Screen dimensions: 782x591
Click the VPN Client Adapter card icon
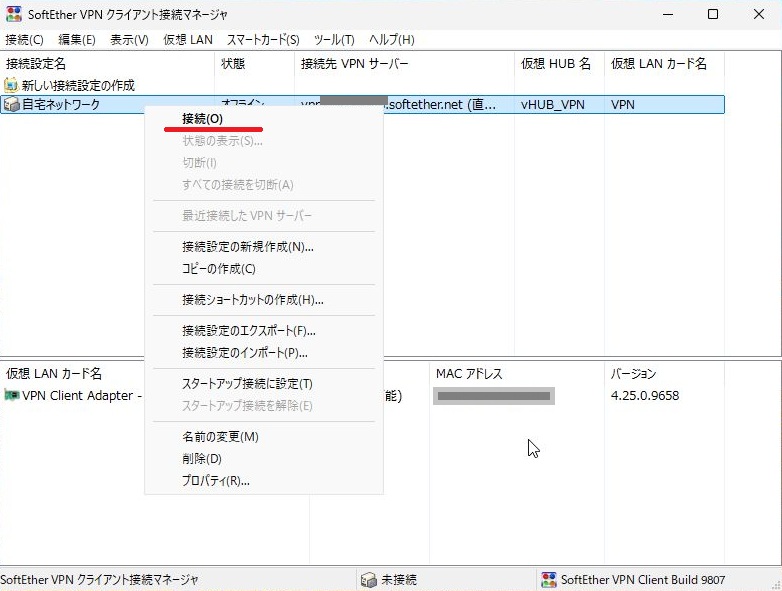(11, 395)
